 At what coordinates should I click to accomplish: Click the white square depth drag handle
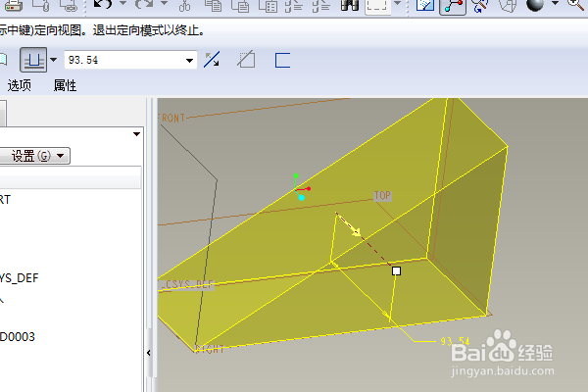pos(396,270)
